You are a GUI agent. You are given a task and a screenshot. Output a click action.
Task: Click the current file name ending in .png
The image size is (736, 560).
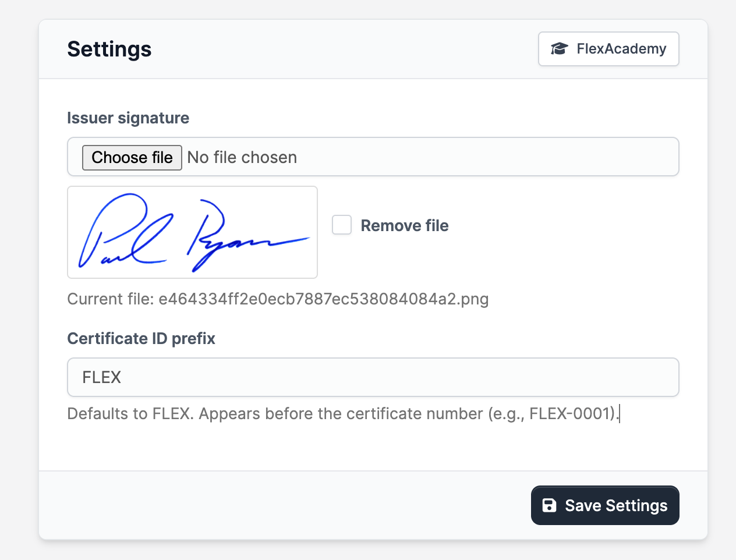coord(323,299)
